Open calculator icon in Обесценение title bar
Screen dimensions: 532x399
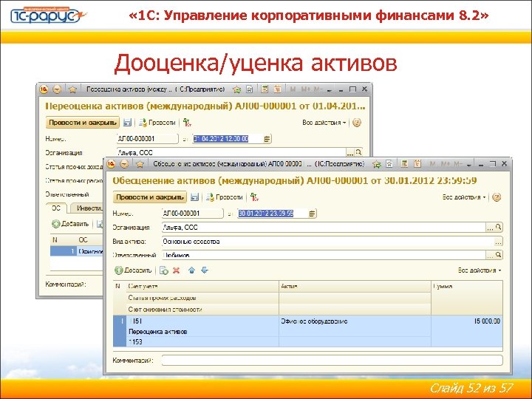(x=404, y=164)
